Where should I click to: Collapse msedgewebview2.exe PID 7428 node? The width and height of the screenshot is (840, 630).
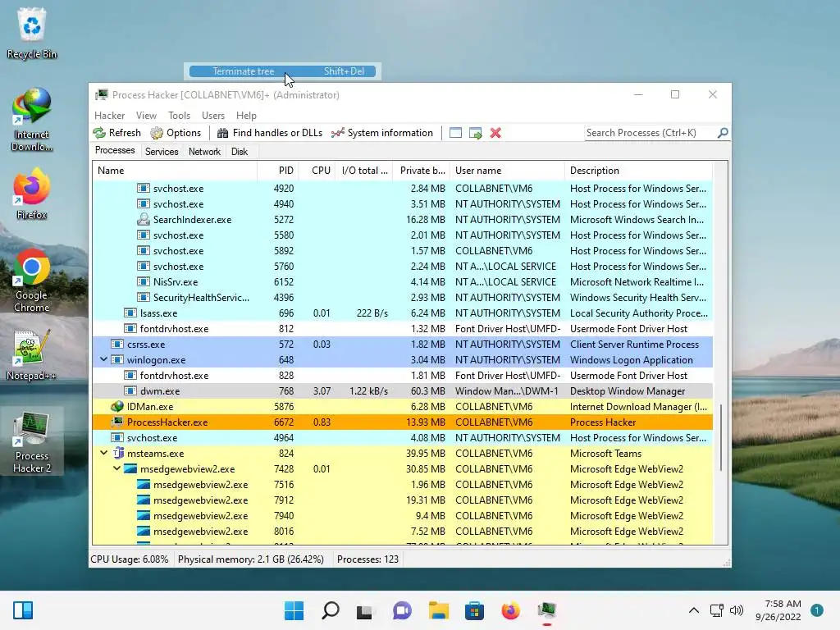[x=116, y=468]
